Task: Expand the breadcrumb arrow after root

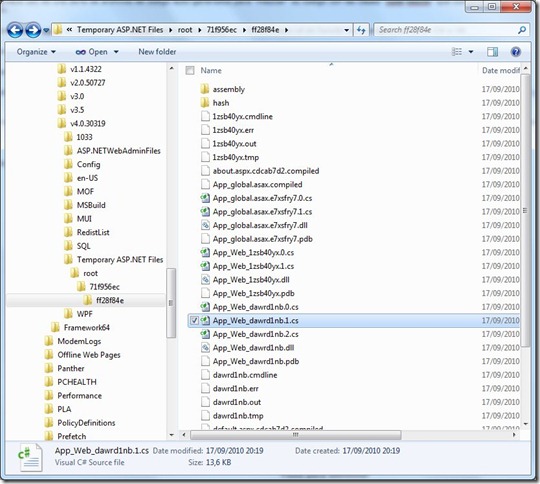Action: point(199,30)
